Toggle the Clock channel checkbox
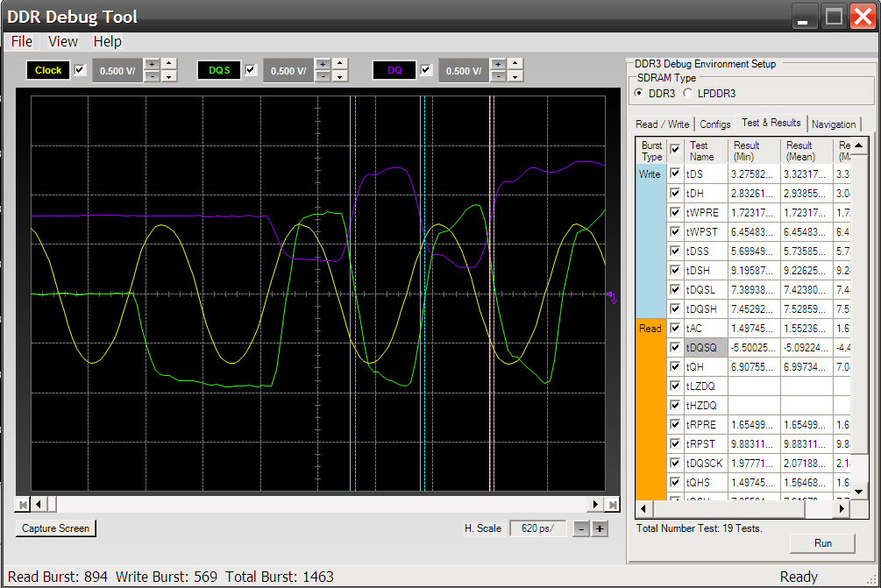 coord(81,70)
